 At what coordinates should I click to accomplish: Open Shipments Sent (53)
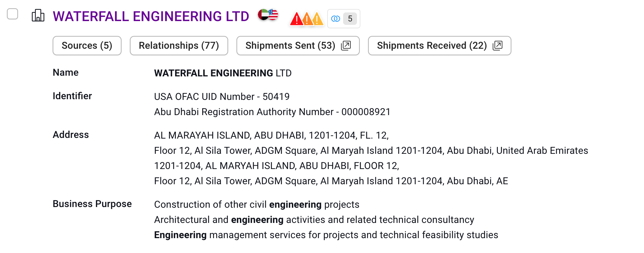point(298,46)
